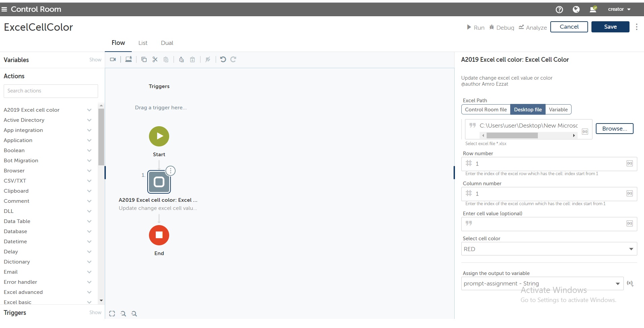Click the Row number input field

click(x=549, y=164)
